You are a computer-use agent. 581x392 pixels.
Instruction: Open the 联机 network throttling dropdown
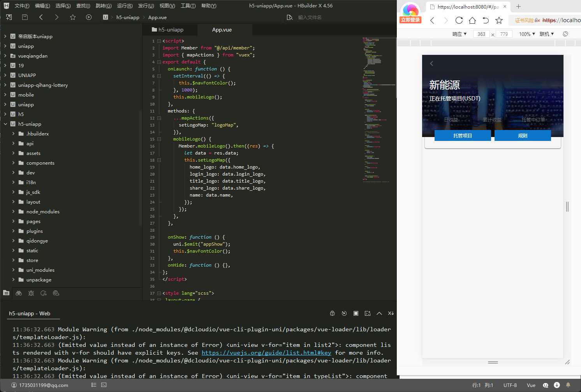[547, 34]
